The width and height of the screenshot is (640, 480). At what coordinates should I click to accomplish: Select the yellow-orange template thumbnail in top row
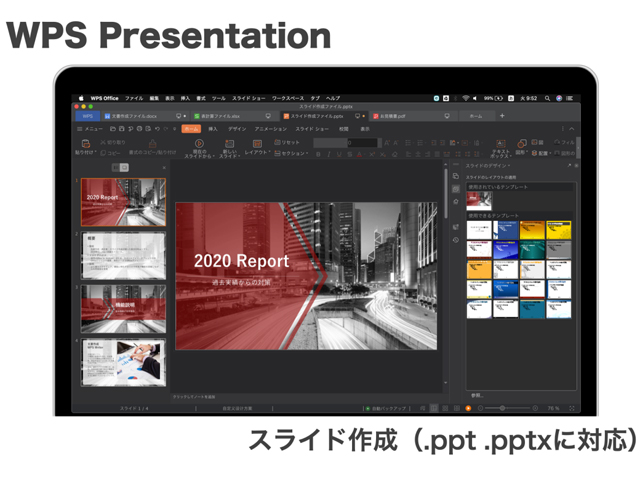(532, 230)
